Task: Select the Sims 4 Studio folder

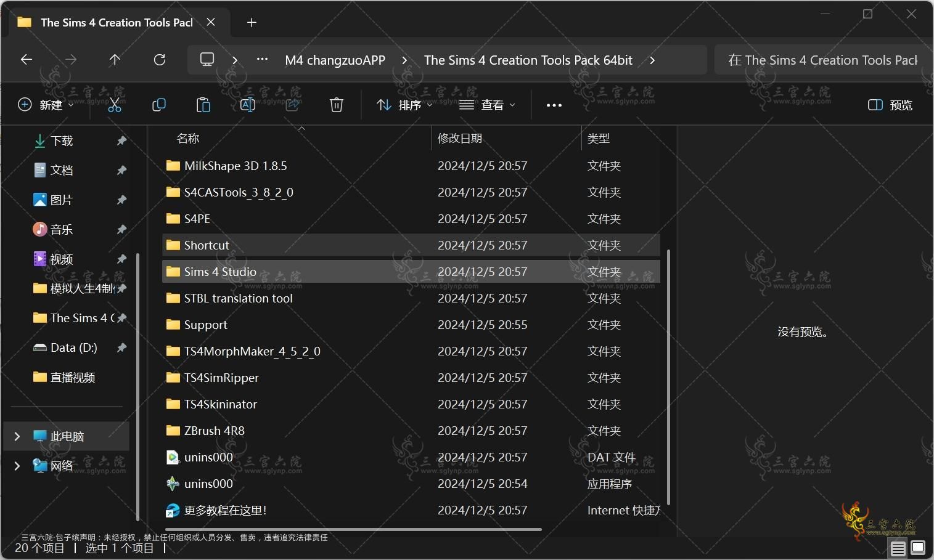Action: pyautogui.click(x=411, y=272)
